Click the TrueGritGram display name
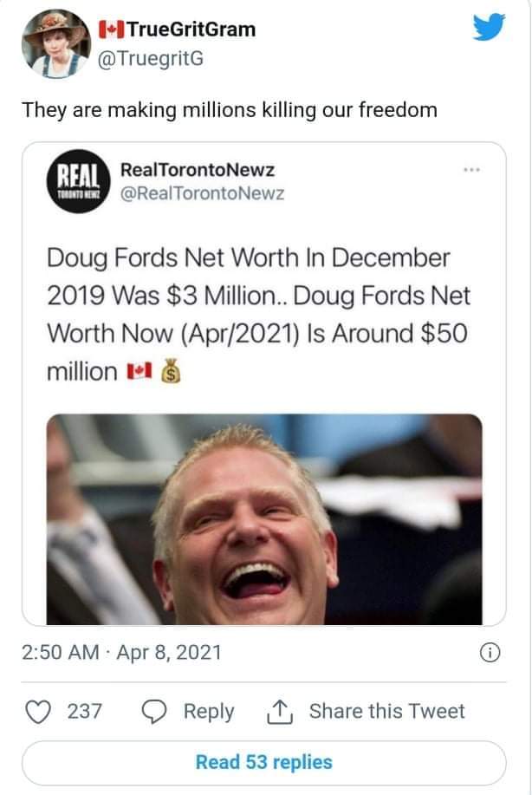 (x=178, y=29)
